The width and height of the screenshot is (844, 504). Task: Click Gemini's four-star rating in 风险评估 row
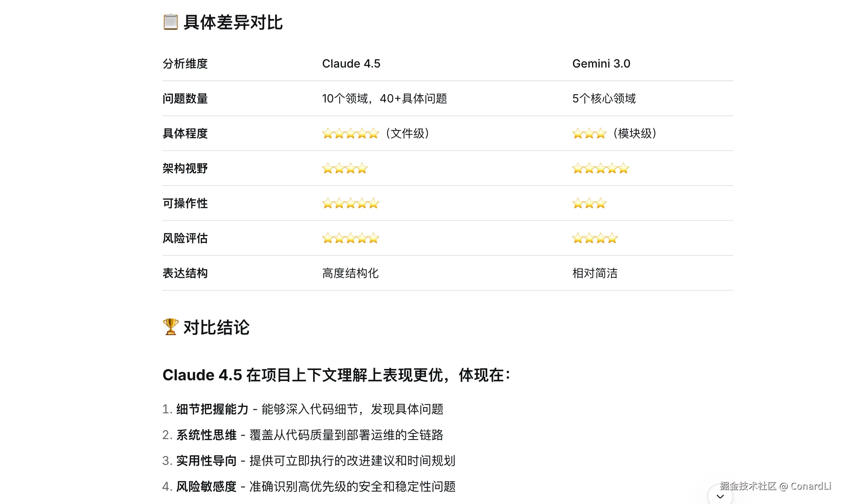(x=595, y=238)
